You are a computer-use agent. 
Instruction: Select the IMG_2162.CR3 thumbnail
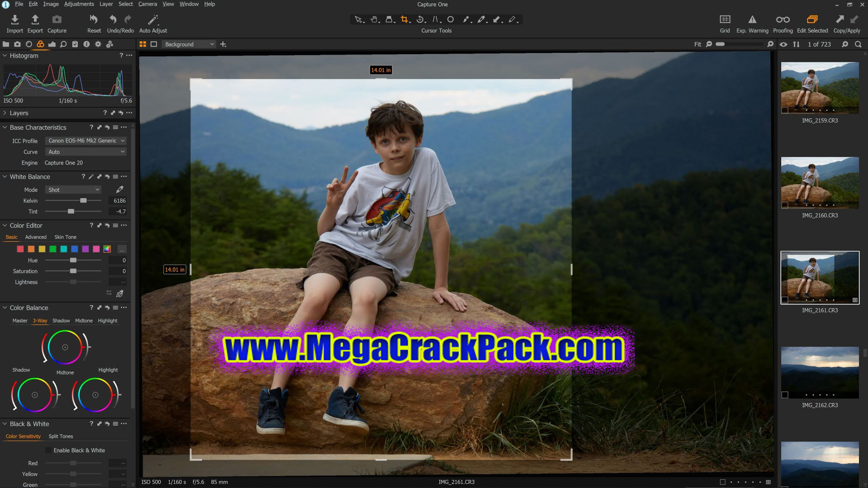point(820,373)
